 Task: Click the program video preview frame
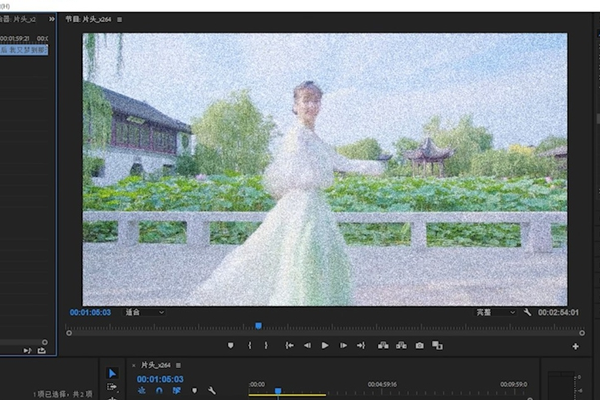pyautogui.click(x=325, y=169)
